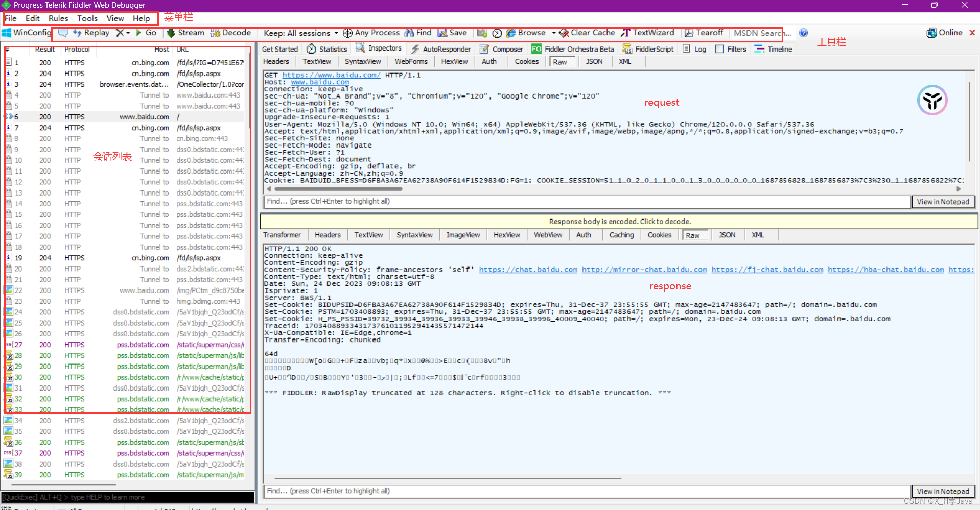
Task: Click the Browse toolbar button
Action: click(526, 33)
